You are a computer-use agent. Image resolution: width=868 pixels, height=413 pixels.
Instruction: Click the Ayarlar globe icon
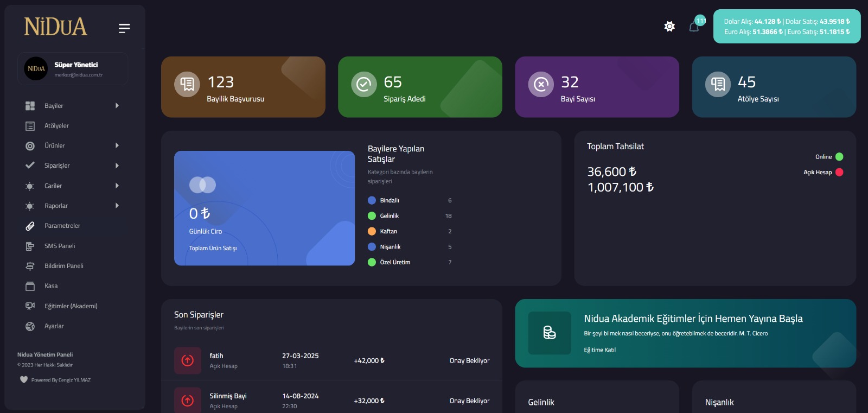click(30, 326)
